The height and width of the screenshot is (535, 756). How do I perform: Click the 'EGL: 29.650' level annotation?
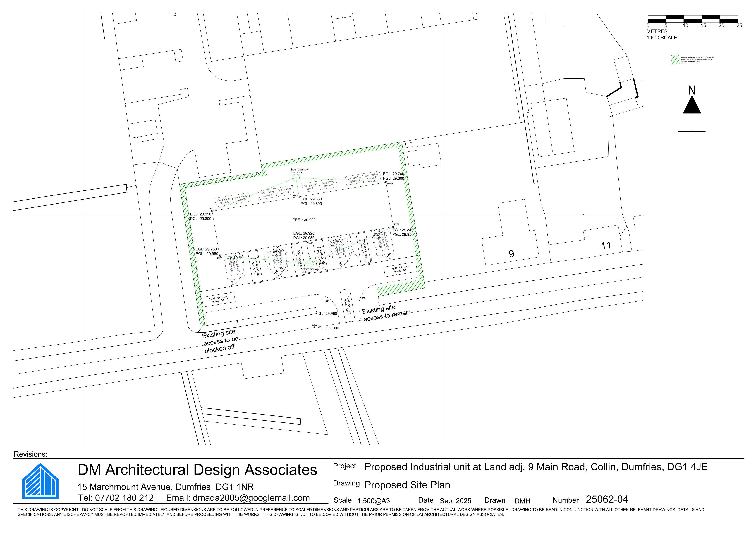[x=311, y=199]
